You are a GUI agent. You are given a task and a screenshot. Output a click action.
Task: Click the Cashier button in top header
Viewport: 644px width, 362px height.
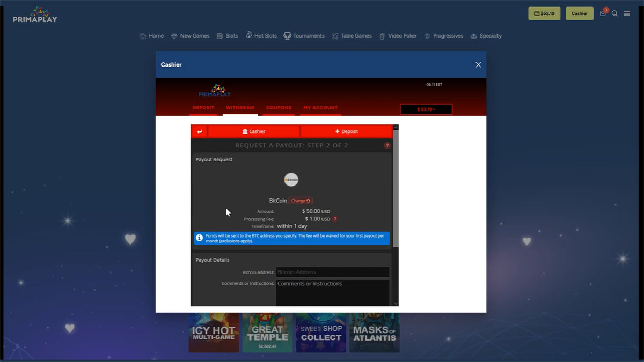click(580, 13)
